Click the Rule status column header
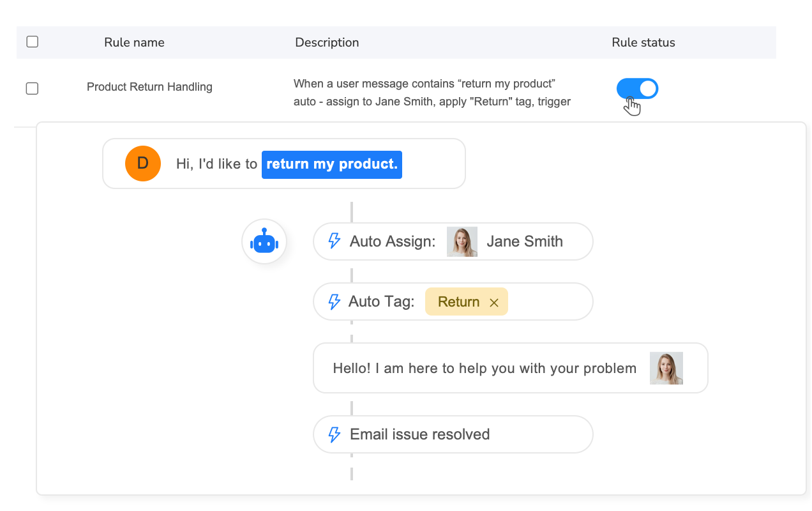The width and height of the screenshot is (812, 511). coord(643,42)
